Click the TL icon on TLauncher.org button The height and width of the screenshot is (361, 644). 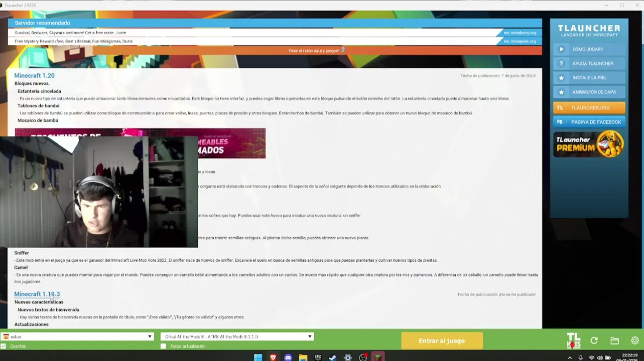pos(560,108)
